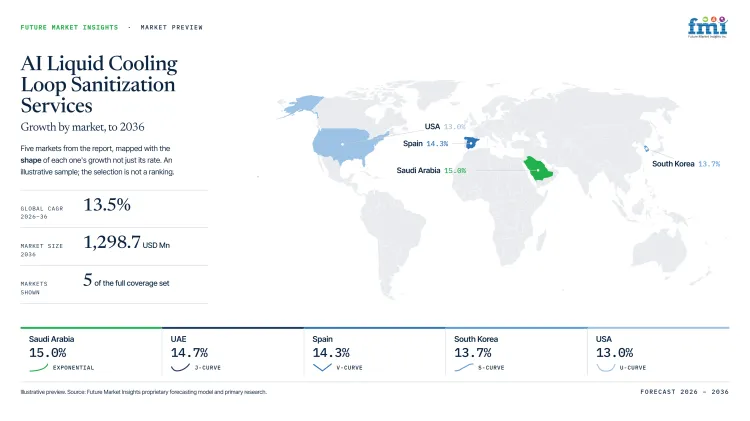Select the blue Spain shape on map
The image size is (750, 421).
(x=471, y=143)
